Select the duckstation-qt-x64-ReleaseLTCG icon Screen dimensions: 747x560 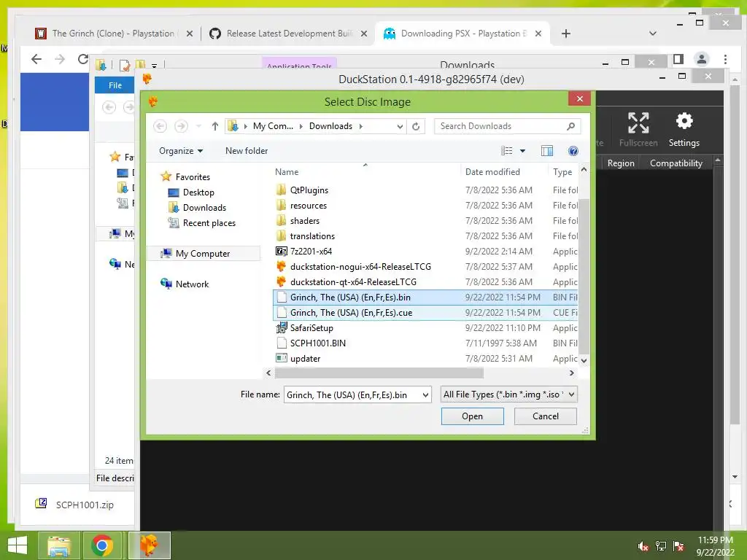[281, 282]
